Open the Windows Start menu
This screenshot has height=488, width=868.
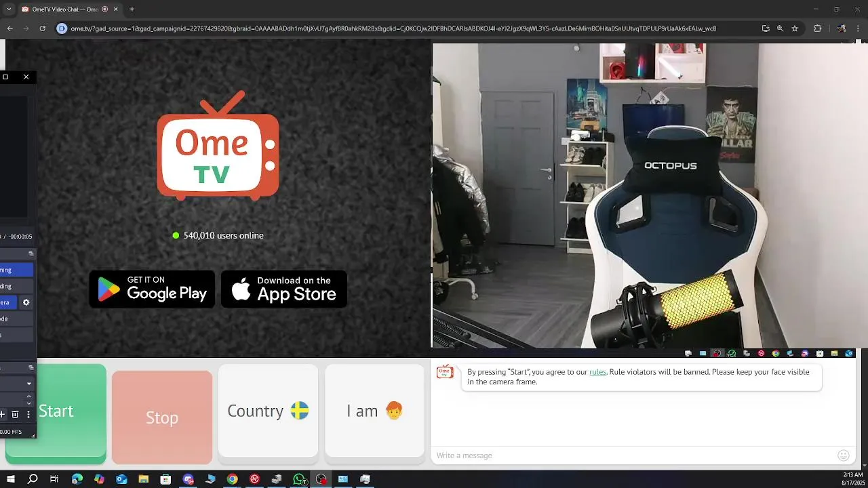click(x=11, y=479)
